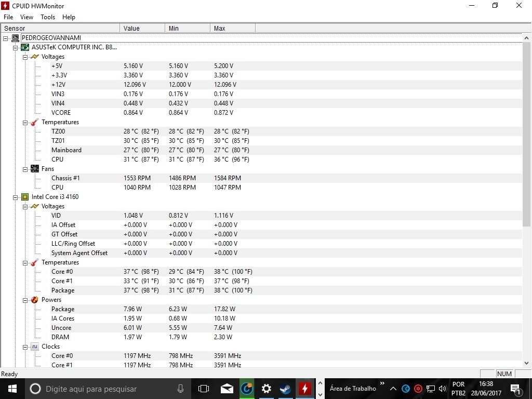Show hidden system tray icons

(393, 389)
